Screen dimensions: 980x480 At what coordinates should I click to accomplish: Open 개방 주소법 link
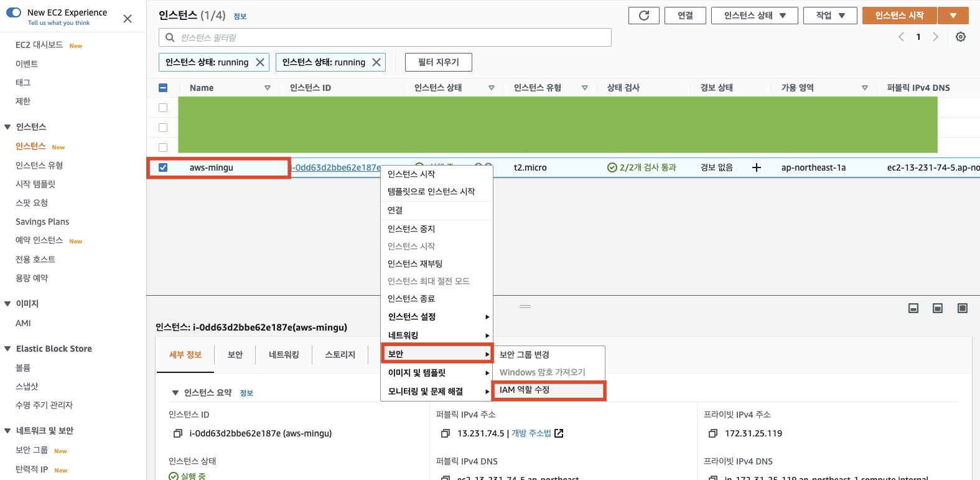tap(531, 433)
